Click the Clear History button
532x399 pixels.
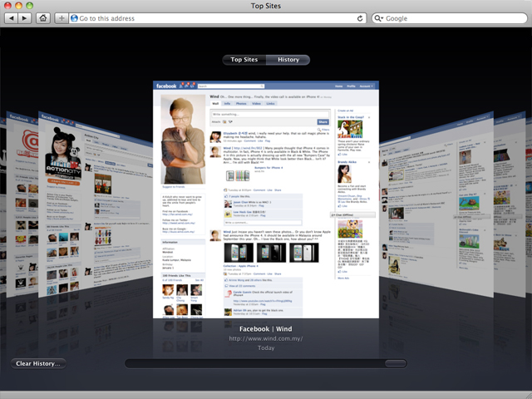[38, 363]
